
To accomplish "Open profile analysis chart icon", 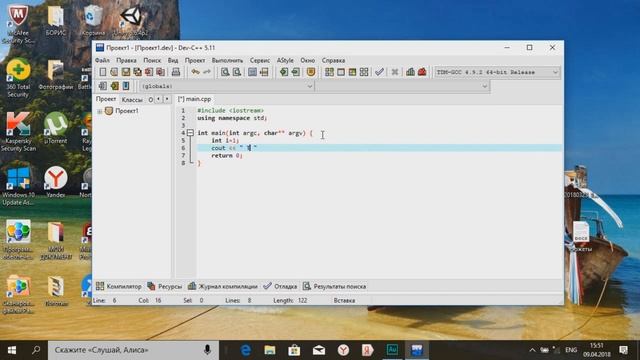I will [x=410, y=72].
